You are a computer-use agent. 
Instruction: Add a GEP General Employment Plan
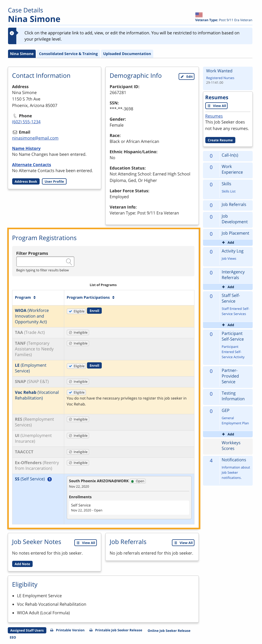point(228,434)
